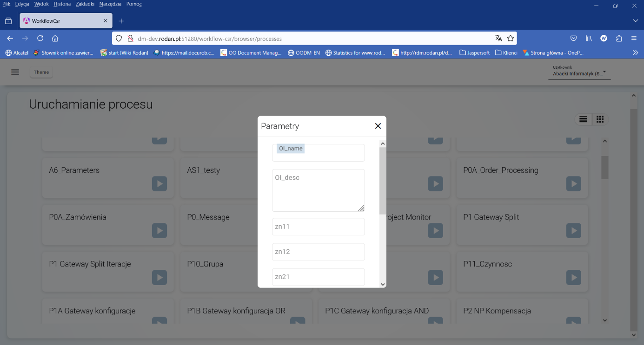
Task: Translate the page using the address bar icon
Action: click(x=499, y=38)
